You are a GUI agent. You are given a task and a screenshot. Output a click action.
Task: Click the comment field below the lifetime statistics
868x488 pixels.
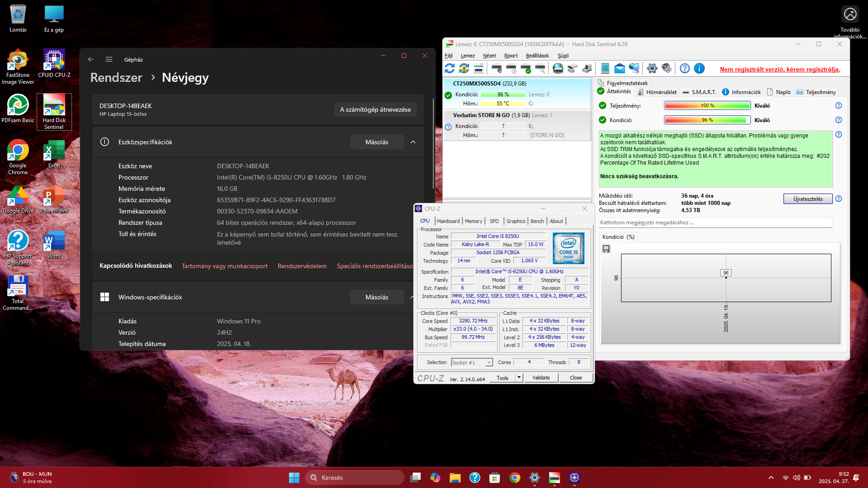click(715, 223)
